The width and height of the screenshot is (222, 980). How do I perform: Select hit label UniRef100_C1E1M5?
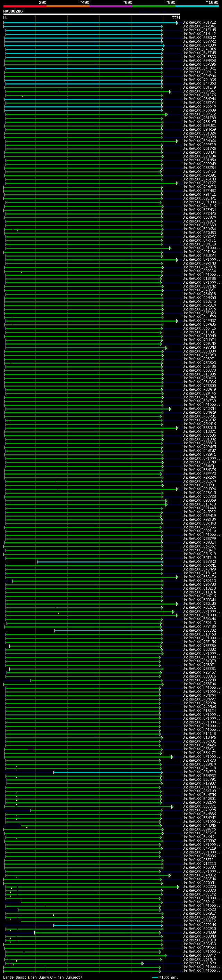pyautogui.click(x=199, y=30)
